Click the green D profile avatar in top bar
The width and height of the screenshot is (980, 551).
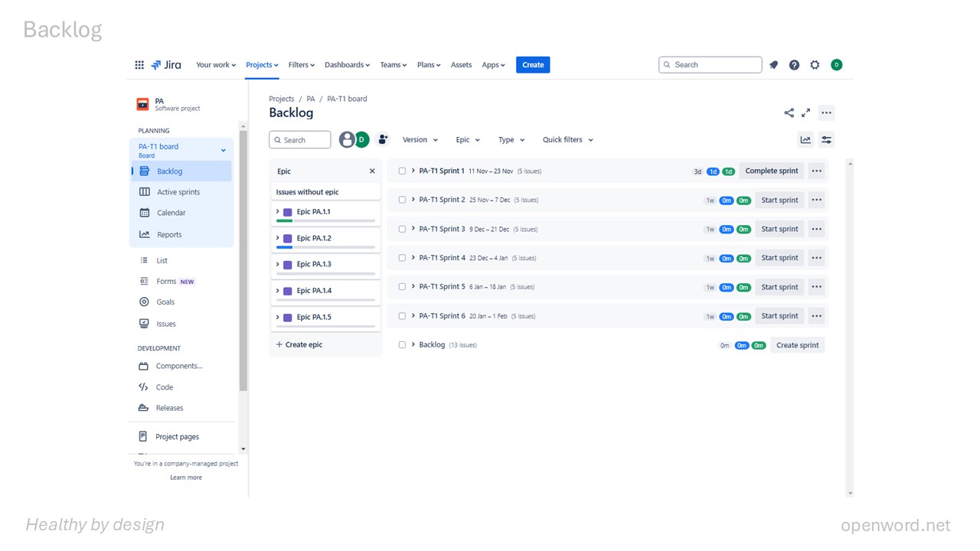(x=836, y=65)
